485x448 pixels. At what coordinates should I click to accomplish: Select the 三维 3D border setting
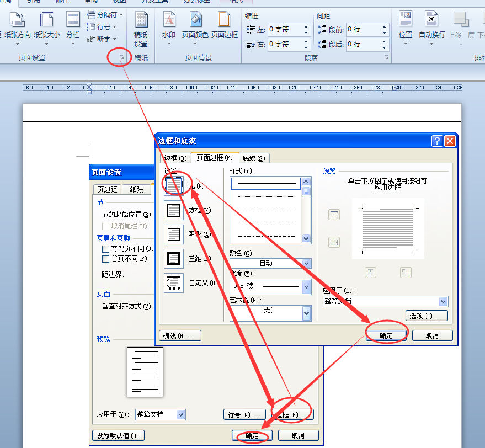[x=173, y=259]
